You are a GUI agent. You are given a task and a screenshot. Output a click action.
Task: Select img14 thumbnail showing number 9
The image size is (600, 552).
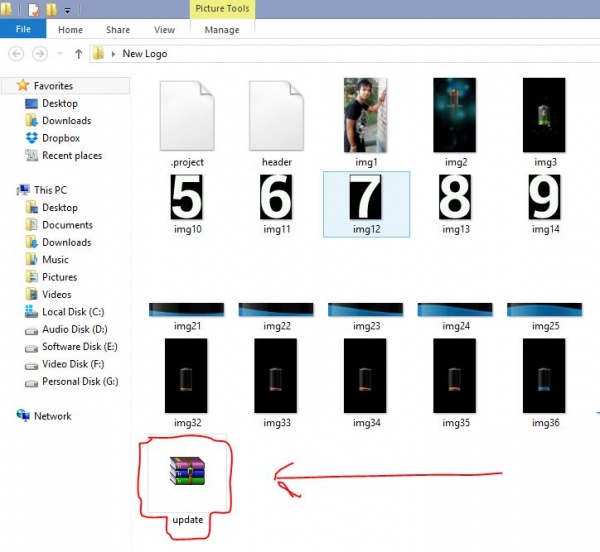pos(545,197)
